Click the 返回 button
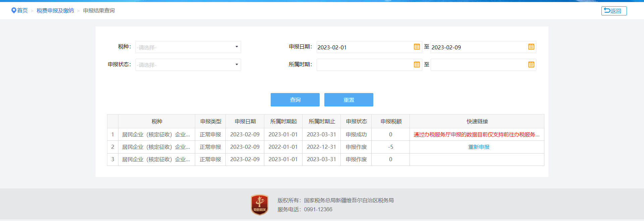The image size is (644, 221). (614, 11)
